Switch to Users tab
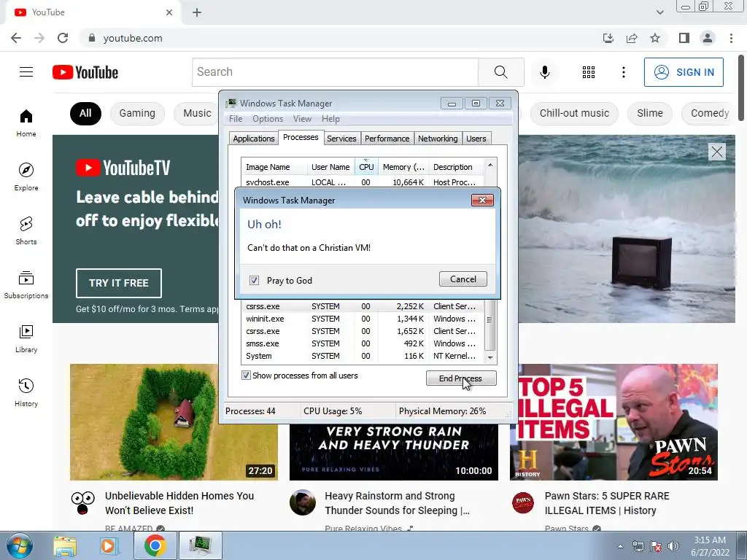747x560 pixels. 476,139
